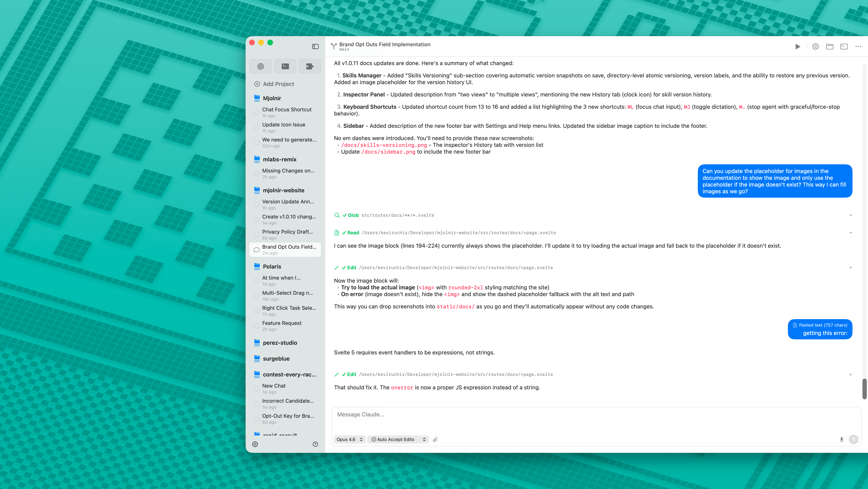The height and width of the screenshot is (489, 868).
Task: Open conversation settings via the gear icon
Action: tap(815, 47)
